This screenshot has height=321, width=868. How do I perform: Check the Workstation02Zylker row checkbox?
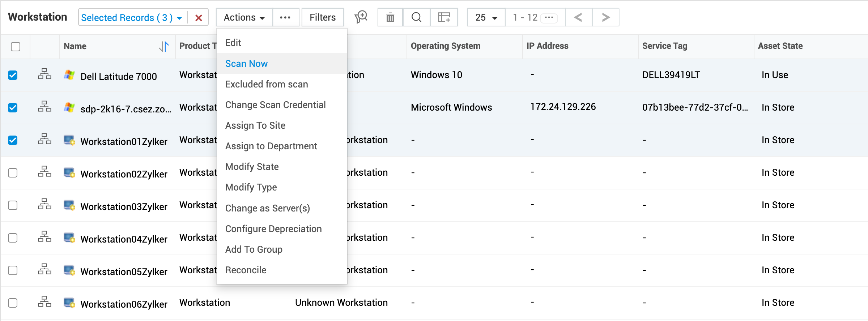click(13, 173)
